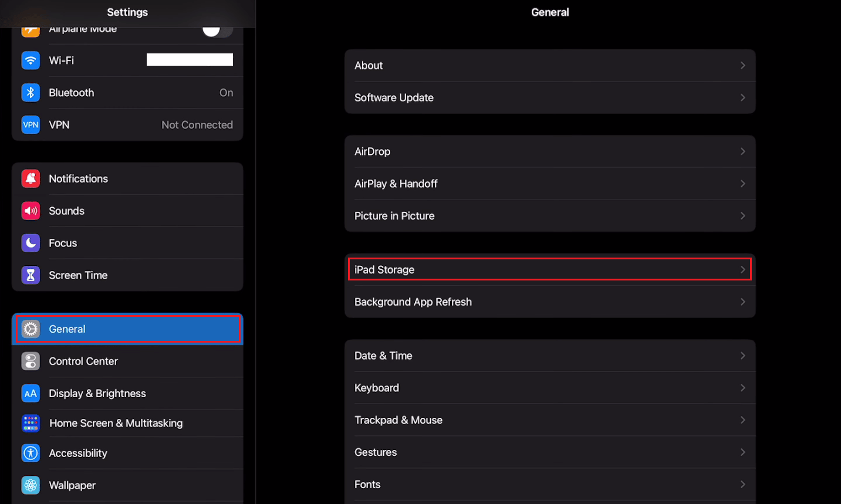The width and height of the screenshot is (841, 504).
Task: Select Accessibility label in sidebar
Action: [x=78, y=453]
